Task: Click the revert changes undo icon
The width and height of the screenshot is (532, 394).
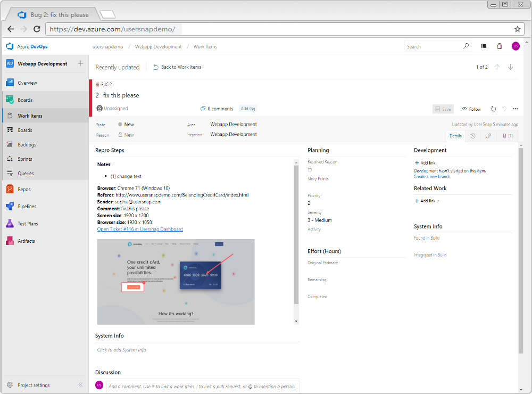Action: 504,109
